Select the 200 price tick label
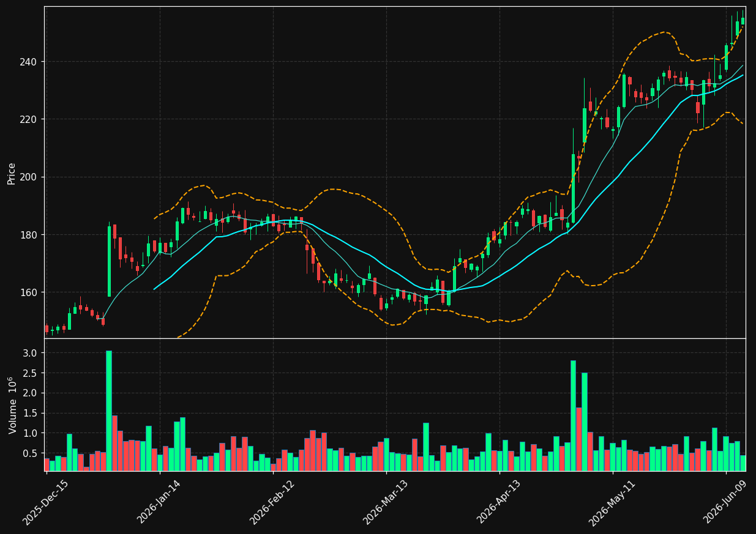 [30, 177]
